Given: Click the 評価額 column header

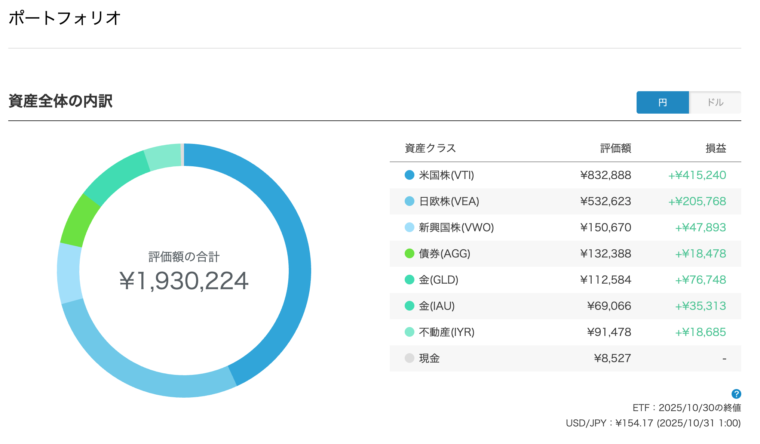Looking at the screenshot, I should pos(615,148).
